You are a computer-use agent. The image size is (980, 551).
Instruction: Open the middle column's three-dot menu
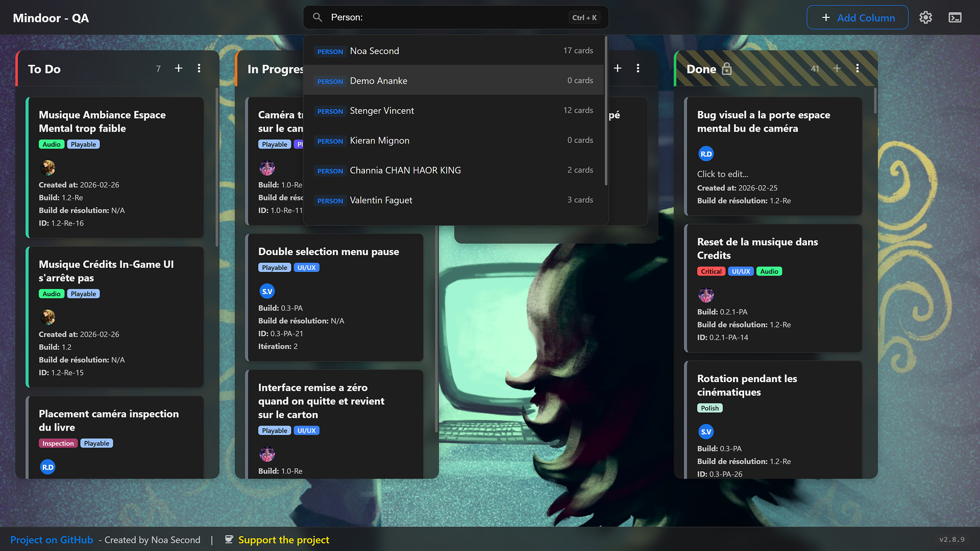tap(638, 68)
